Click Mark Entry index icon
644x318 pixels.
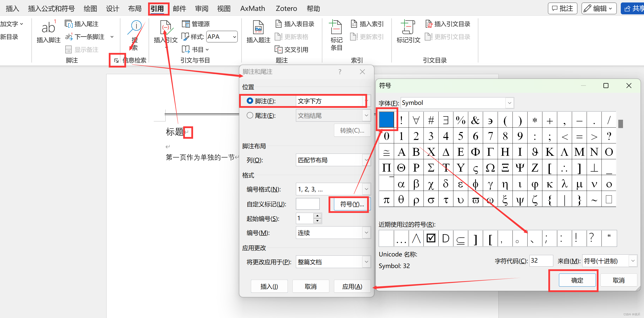(336, 27)
